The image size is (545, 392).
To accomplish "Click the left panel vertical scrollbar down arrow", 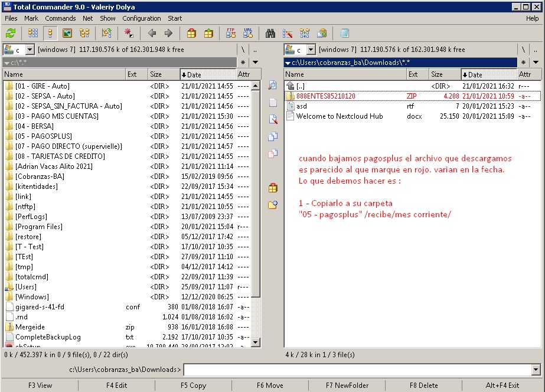I will pyautogui.click(x=256, y=342).
